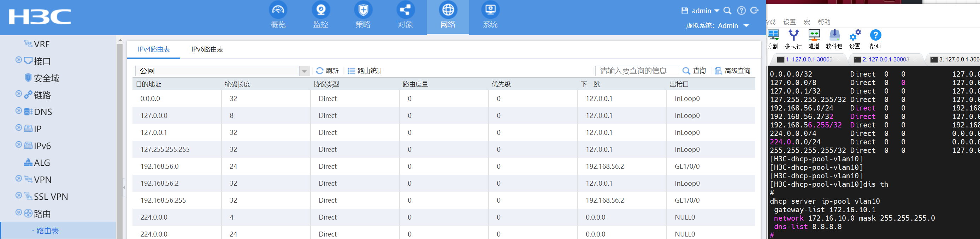
Task: Click the 查询 query button
Action: [694, 71]
